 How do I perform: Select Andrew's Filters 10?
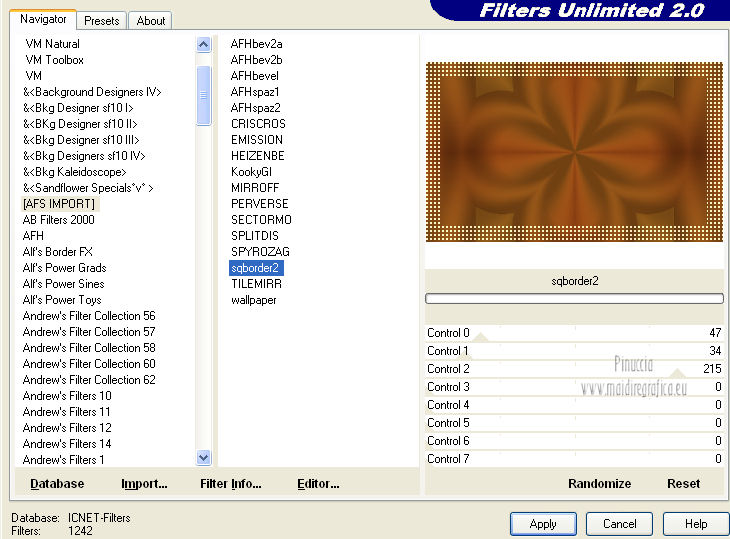(67, 396)
